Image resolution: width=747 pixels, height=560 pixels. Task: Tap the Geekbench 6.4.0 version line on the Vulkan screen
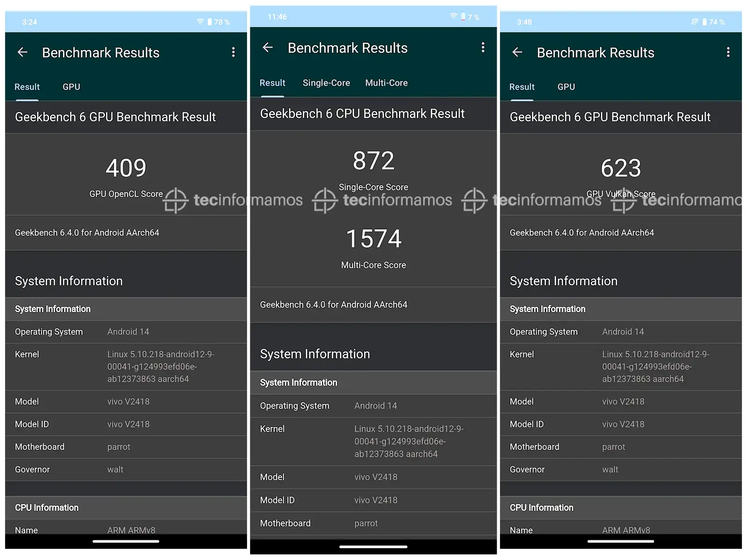click(582, 232)
